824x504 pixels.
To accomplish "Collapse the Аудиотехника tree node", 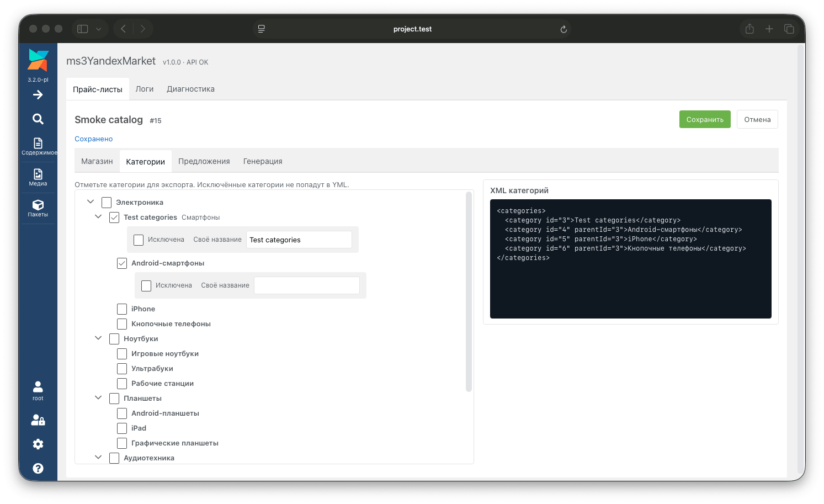I will (x=98, y=458).
